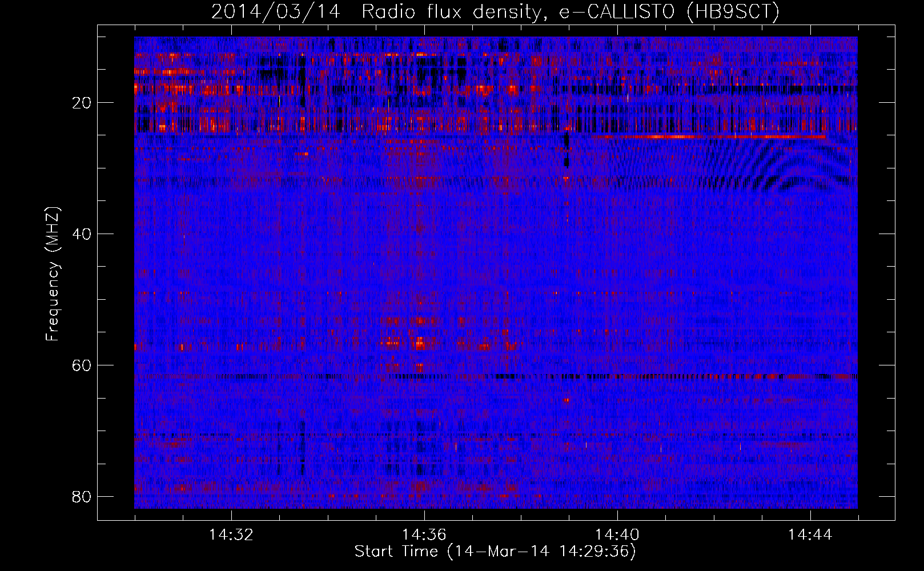
Task: Click the "14:44" time tick label
Action: coord(810,535)
